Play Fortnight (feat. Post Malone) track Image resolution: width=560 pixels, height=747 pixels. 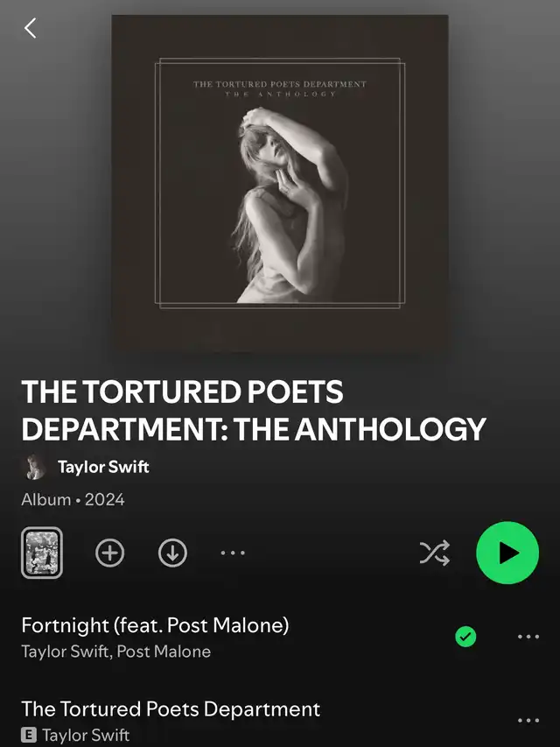(x=155, y=625)
